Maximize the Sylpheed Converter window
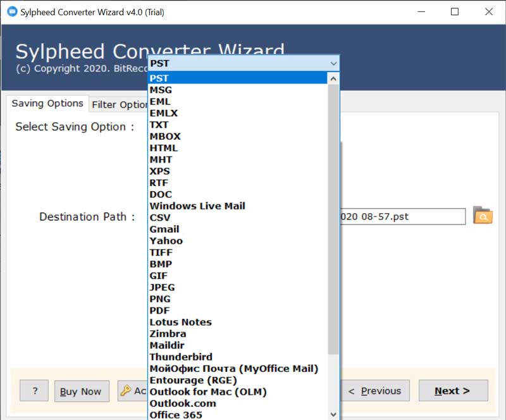 (x=455, y=12)
